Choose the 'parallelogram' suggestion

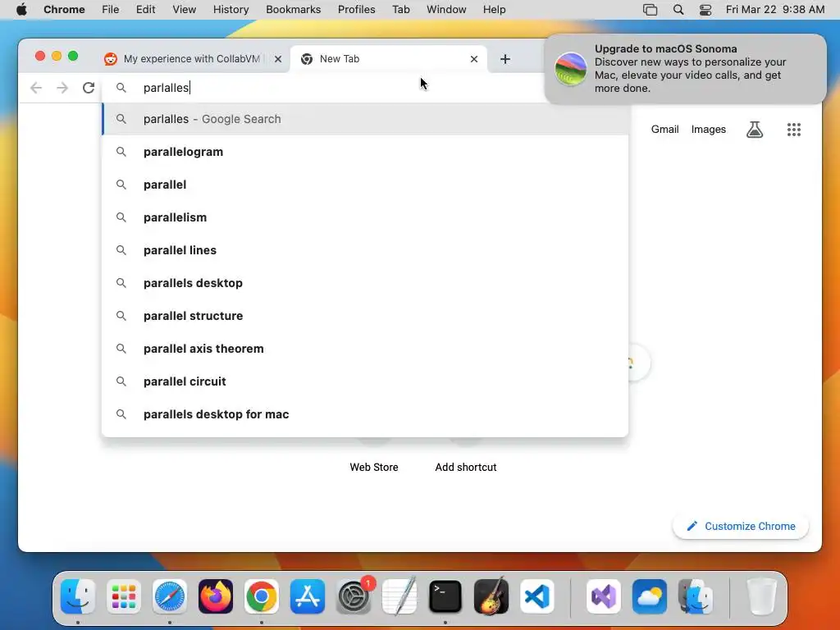coord(365,152)
